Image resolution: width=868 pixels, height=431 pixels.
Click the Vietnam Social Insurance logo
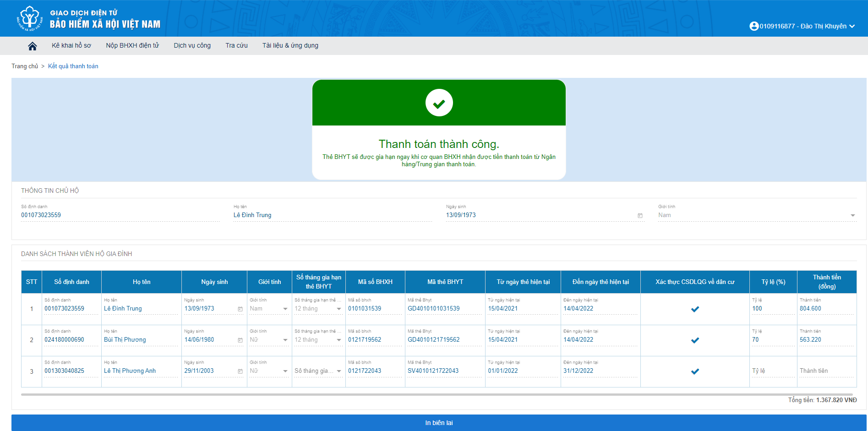pyautogui.click(x=30, y=18)
